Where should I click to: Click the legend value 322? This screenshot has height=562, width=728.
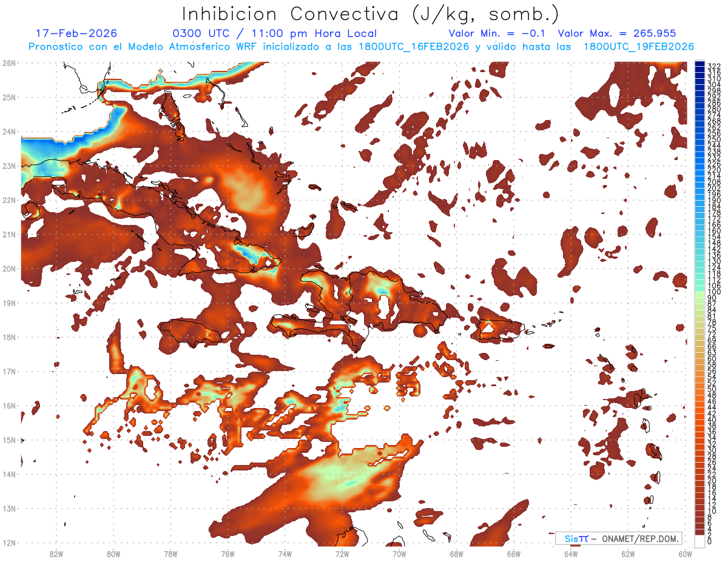pyautogui.click(x=713, y=65)
